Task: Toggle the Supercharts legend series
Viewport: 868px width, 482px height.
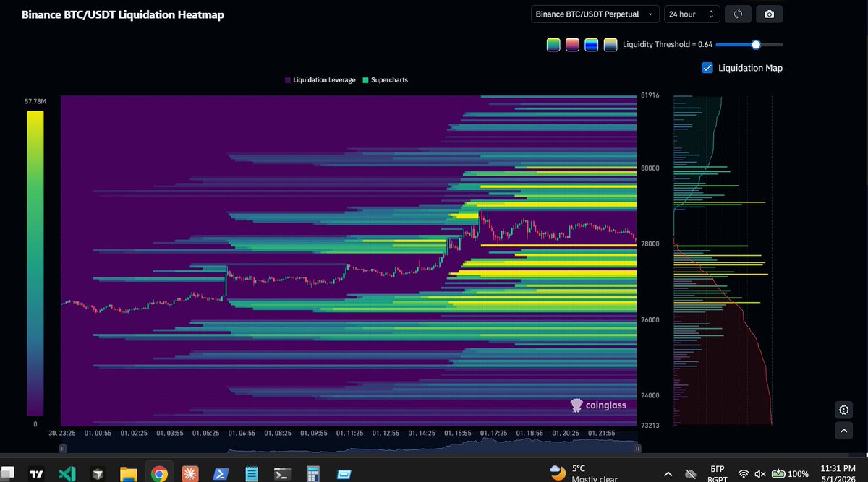Action: coord(385,80)
